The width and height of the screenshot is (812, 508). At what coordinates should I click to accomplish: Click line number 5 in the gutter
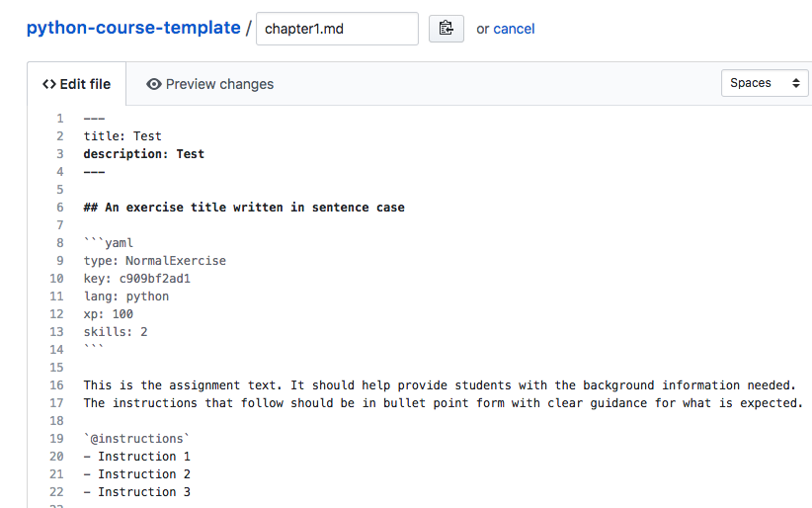pos(60,190)
